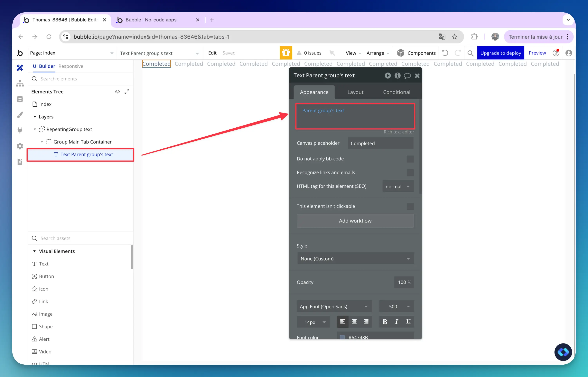The height and width of the screenshot is (377, 588).
Task: Open the help question mark icon
Action: click(x=556, y=53)
